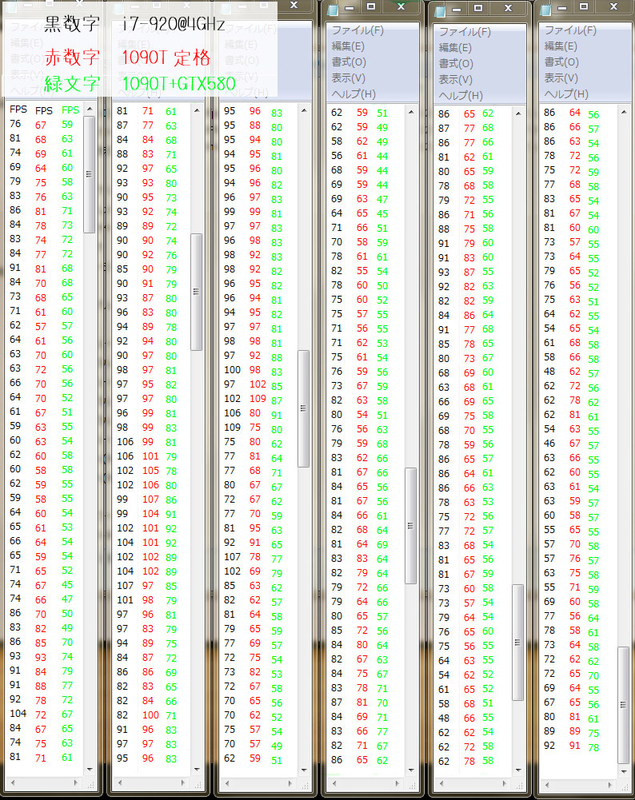635x800 pixels.
Task: Click scroll-up arrow in the third Notepad window
Action: click(304, 111)
